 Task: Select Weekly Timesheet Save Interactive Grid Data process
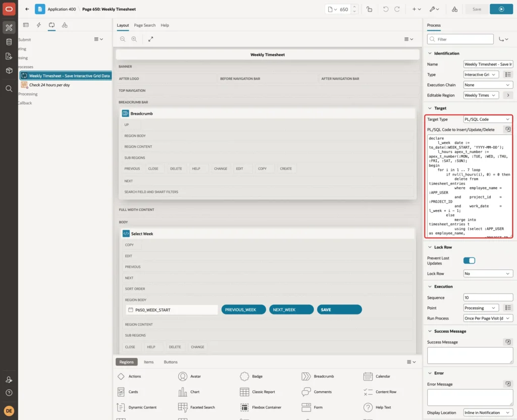[x=66, y=76]
